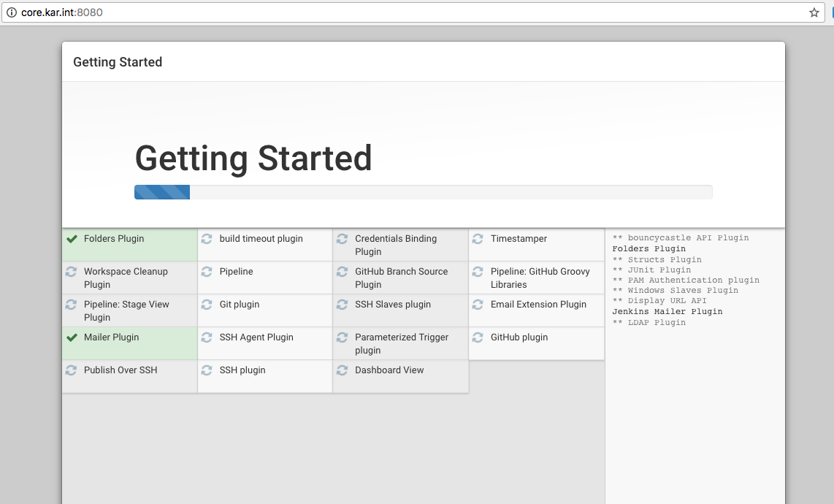Click '** JUnit Plugin' in install log
The image size is (834, 504).
coord(651,270)
